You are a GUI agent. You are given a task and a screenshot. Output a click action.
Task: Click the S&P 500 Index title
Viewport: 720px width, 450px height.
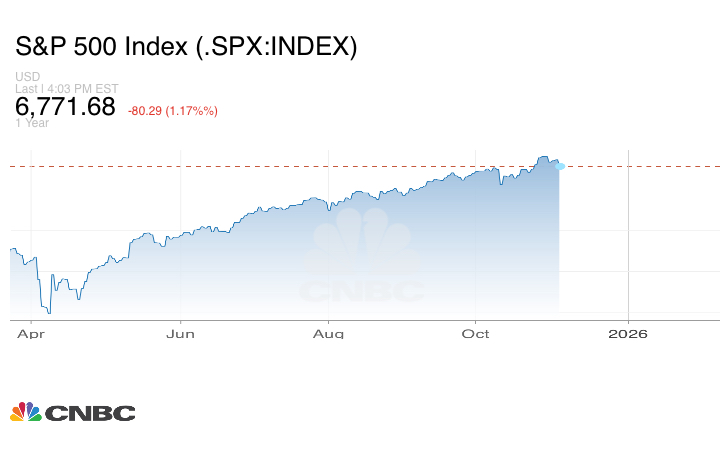point(186,46)
